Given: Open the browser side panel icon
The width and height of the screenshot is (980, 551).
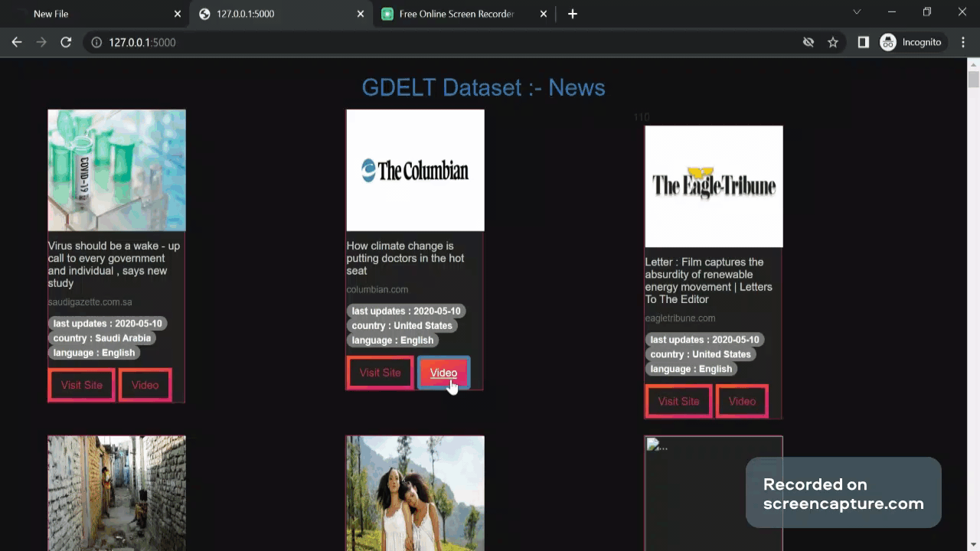Looking at the screenshot, I should pos(863,42).
